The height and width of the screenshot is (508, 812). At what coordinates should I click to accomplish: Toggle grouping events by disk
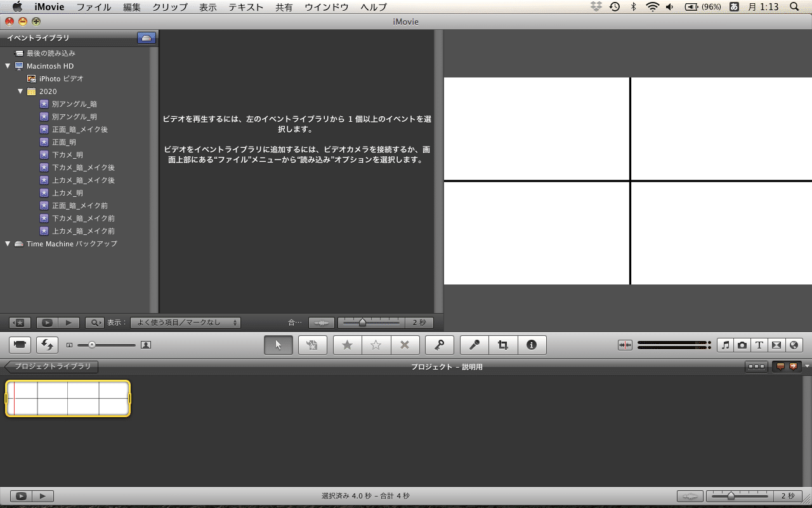point(147,38)
